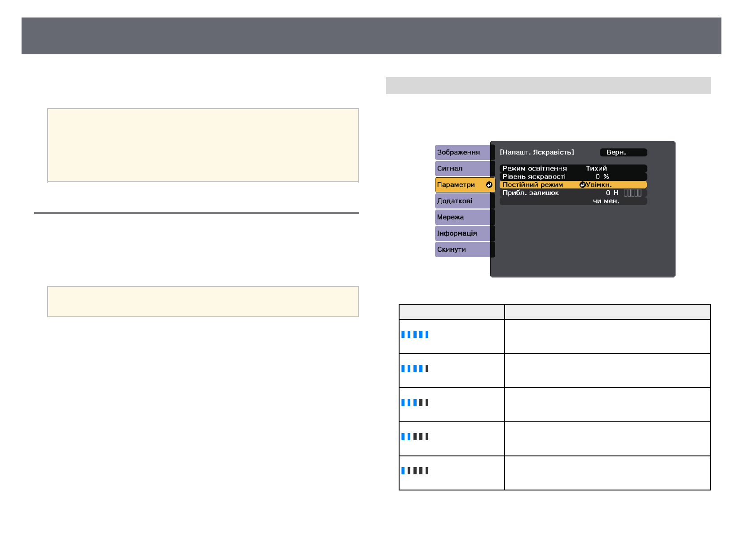Click the indicator with one blue bar
Image resolution: width=756 pixels, height=534 pixels.
click(415, 471)
